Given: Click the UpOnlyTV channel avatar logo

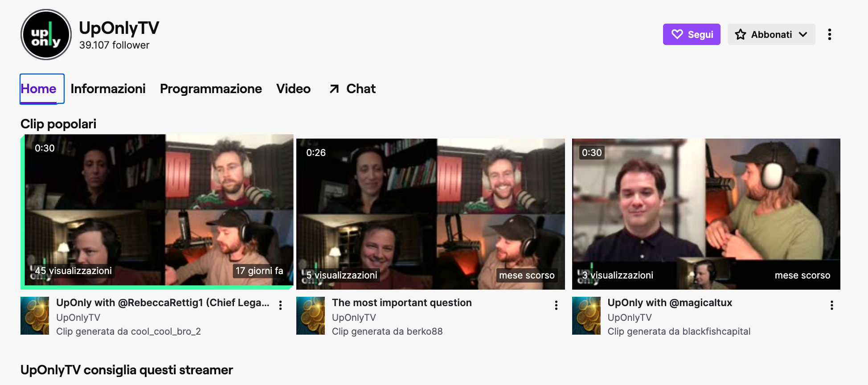Looking at the screenshot, I should coord(46,35).
